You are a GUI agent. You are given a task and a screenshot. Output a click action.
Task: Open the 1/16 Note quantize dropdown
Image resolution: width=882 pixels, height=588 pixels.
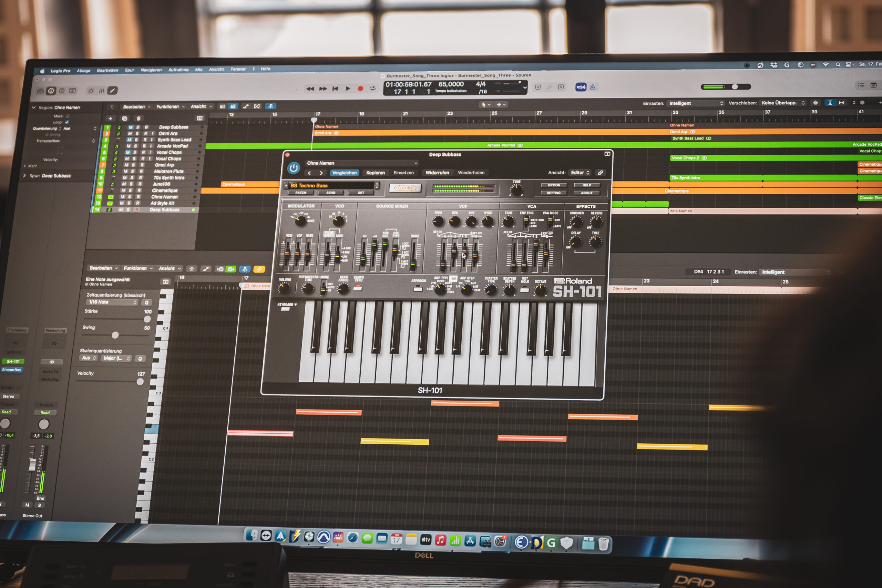point(112,302)
